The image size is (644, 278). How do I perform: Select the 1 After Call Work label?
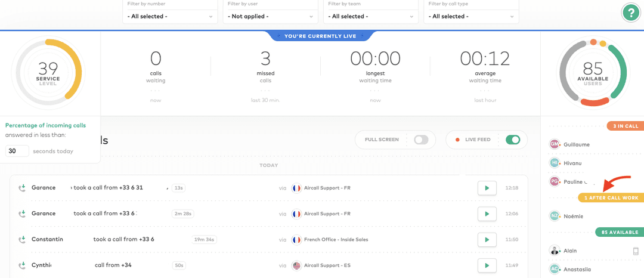click(x=611, y=197)
